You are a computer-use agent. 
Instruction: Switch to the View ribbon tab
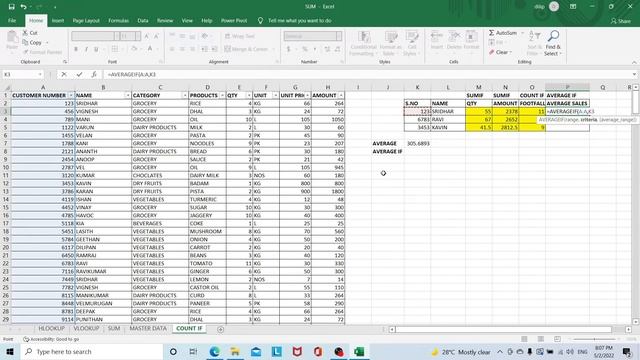[187, 20]
